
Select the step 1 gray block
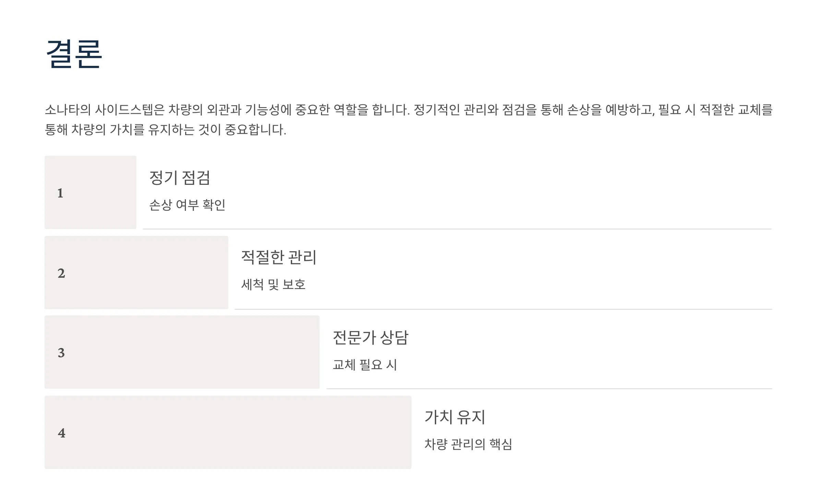(x=91, y=192)
